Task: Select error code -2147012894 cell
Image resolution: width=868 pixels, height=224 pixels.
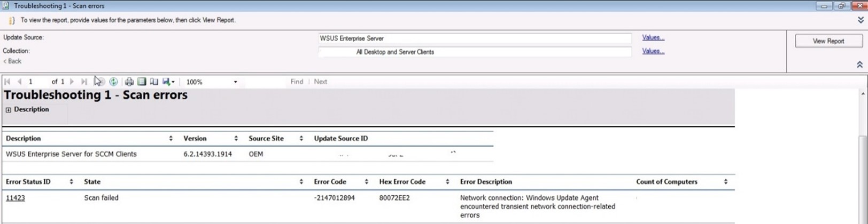Action: [x=334, y=198]
